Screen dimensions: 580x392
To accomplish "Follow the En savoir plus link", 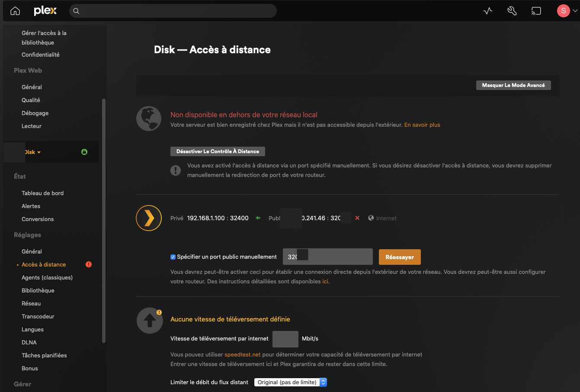I will pyautogui.click(x=422, y=125).
